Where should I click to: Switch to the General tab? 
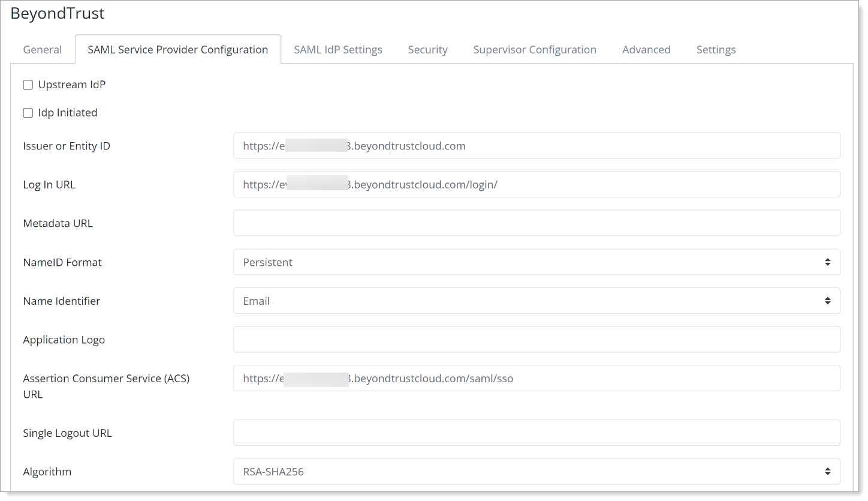(43, 50)
